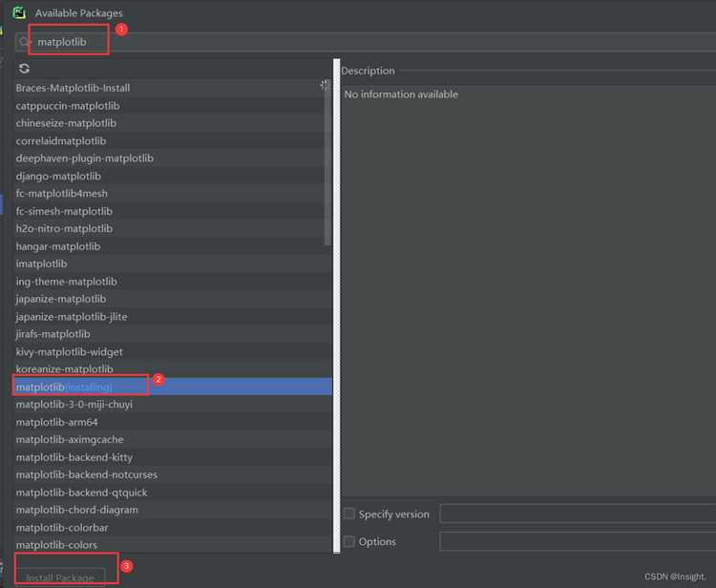Select matplotlib-3-0-miji-chuyi package
Viewport: 716px width, 588px height.
(173, 405)
